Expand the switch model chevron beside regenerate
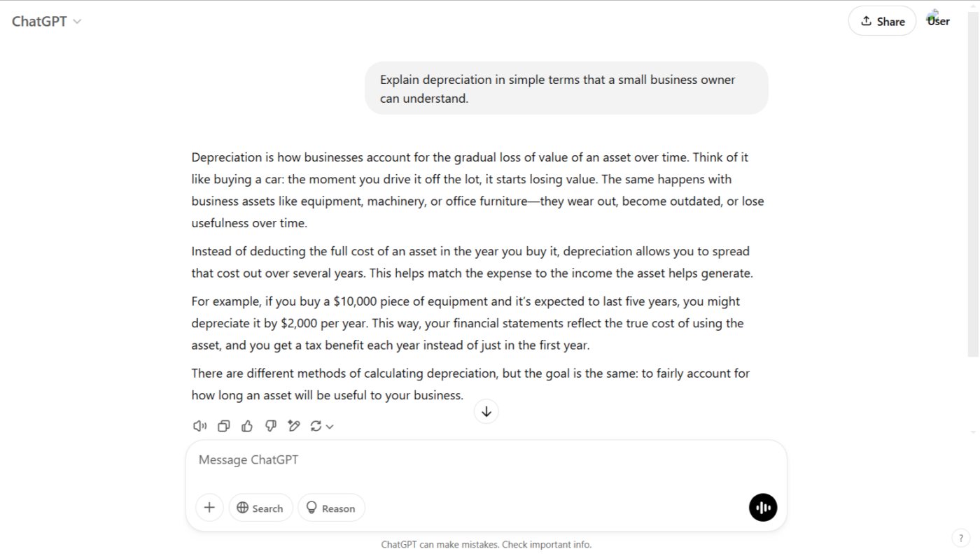Viewport: 980px width, 556px height. pos(330,427)
